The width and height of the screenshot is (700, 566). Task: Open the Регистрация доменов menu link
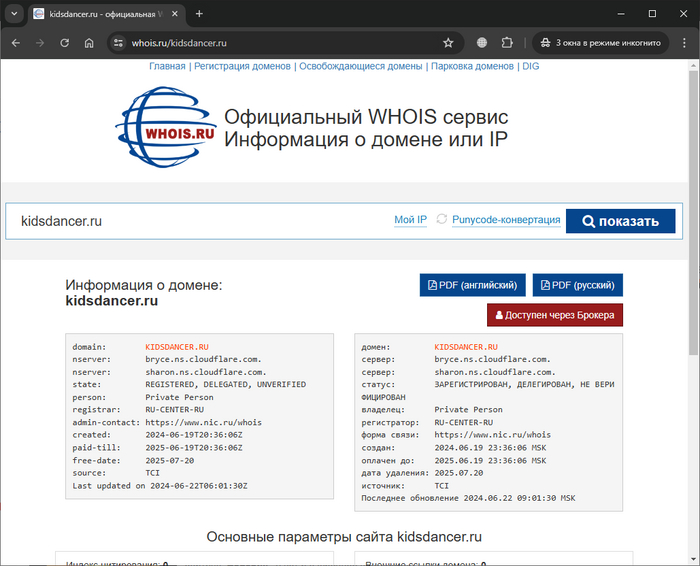[x=242, y=66]
